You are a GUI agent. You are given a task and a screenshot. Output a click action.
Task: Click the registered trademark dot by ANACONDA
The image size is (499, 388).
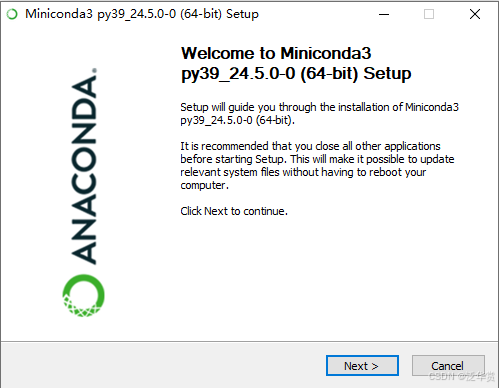point(95,70)
